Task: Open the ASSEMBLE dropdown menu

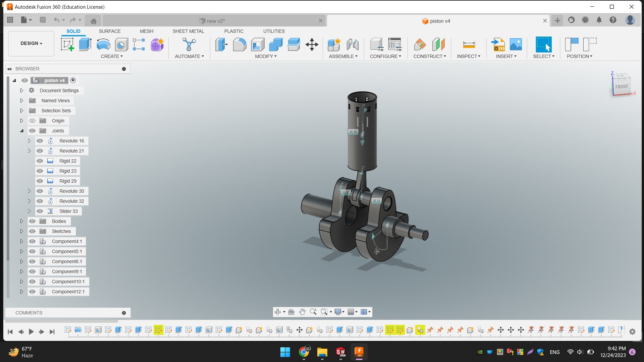Action: 343,56
